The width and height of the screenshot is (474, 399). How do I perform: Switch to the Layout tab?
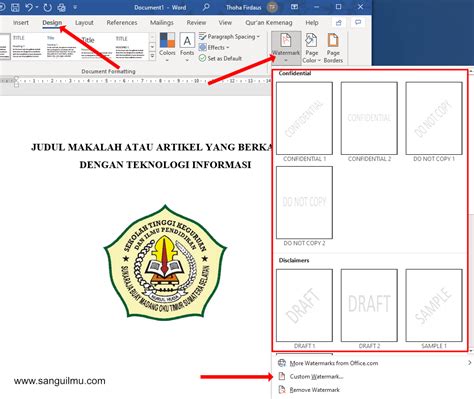point(84,23)
